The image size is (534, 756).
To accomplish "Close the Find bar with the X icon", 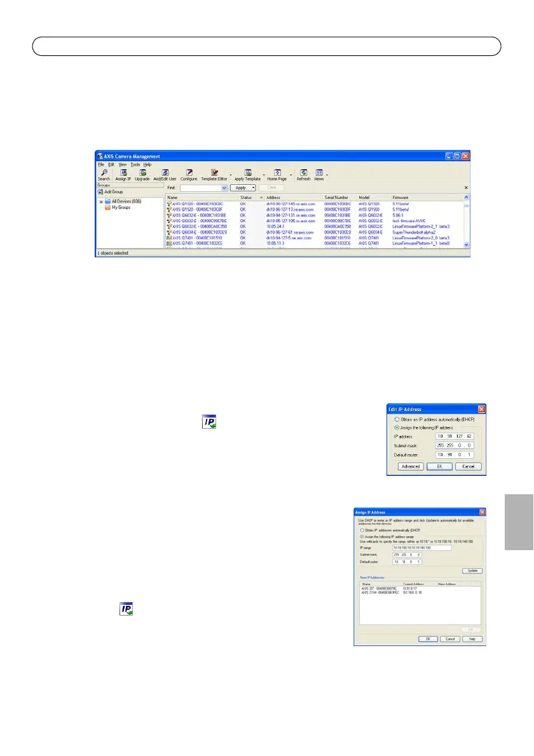I will (466, 187).
